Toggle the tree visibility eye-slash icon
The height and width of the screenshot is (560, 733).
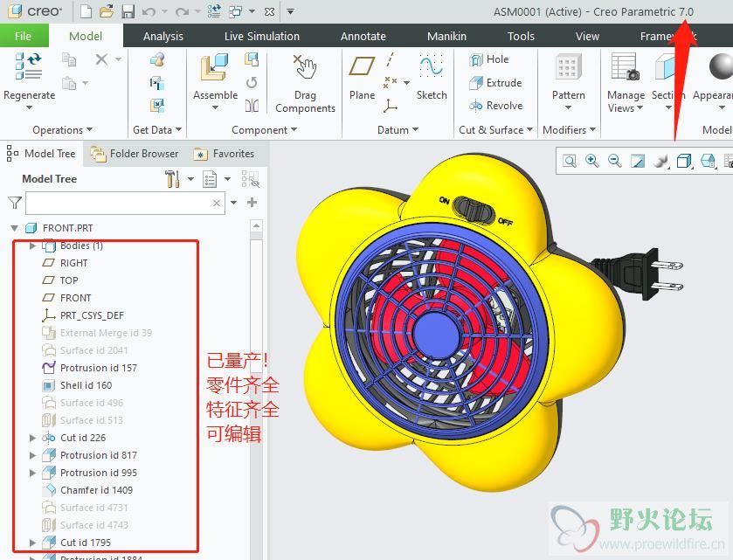coord(251,179)
